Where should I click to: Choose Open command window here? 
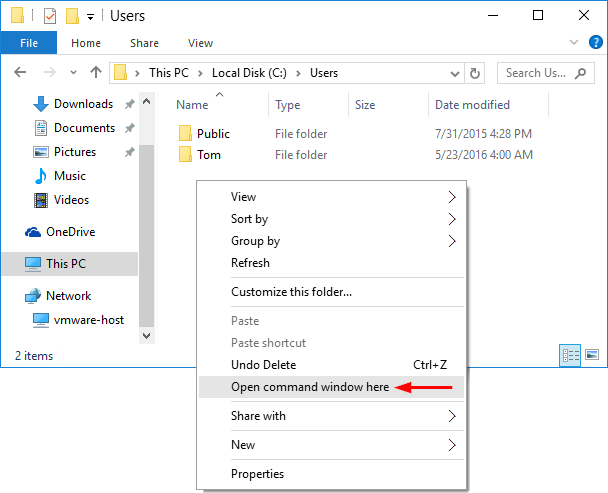coord(331,387)
